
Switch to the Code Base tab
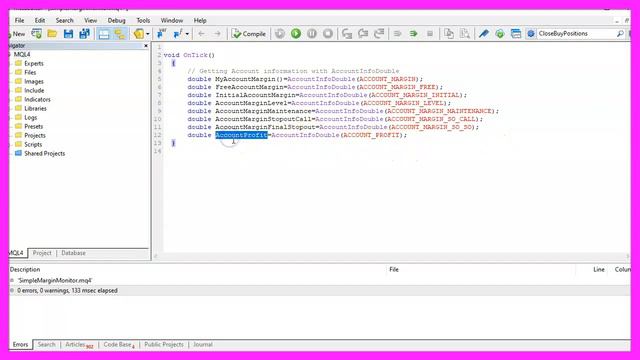(118, 345)
